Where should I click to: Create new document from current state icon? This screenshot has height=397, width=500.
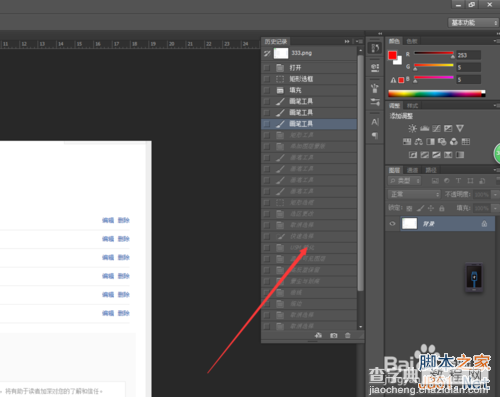click(319, 335)
